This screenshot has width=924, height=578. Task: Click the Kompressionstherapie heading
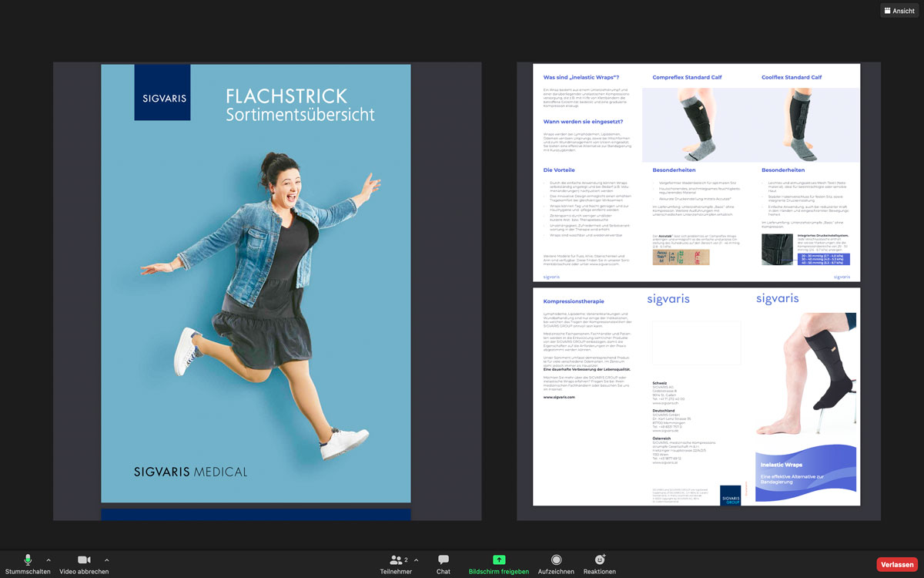tap(574, 301)
